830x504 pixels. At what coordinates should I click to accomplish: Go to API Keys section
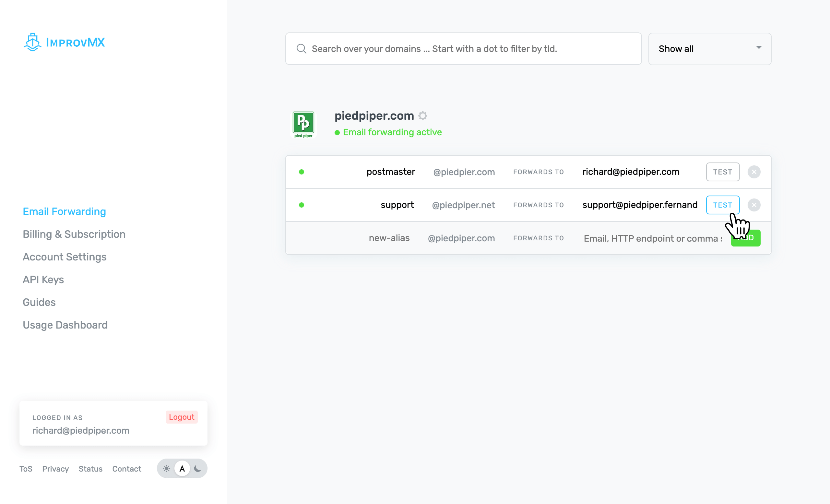[x=43, y=280]
